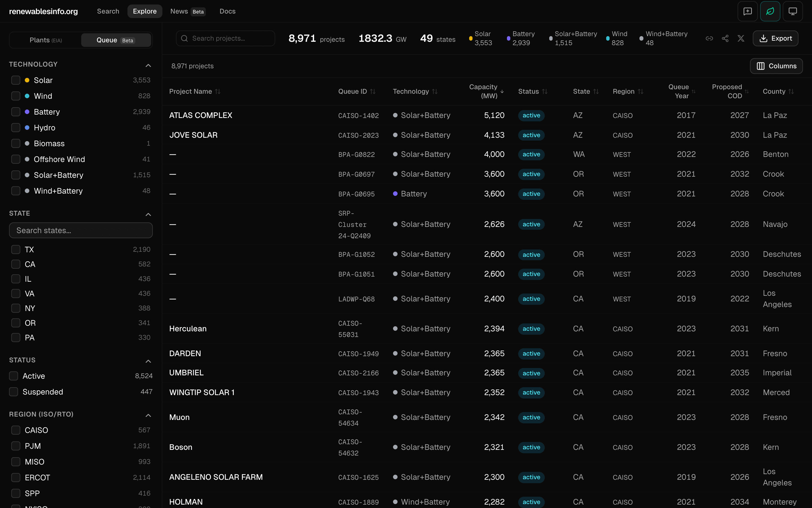This screenshot has width=812, height=508.
Task: Open the Herculean project row
Action: (188, 329)
